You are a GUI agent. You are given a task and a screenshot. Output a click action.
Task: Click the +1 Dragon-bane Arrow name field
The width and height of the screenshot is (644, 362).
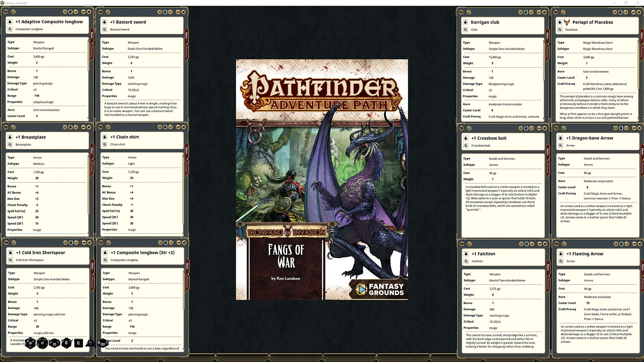pos(589,138)
